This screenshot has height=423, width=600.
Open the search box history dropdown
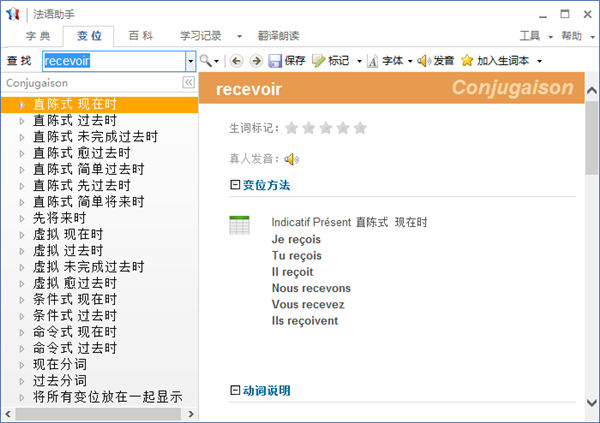[x=190, y=61]
